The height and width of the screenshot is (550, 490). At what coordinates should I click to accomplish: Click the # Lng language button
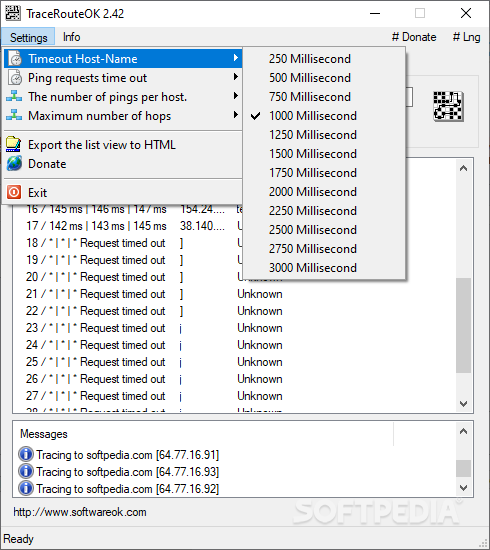466,37
